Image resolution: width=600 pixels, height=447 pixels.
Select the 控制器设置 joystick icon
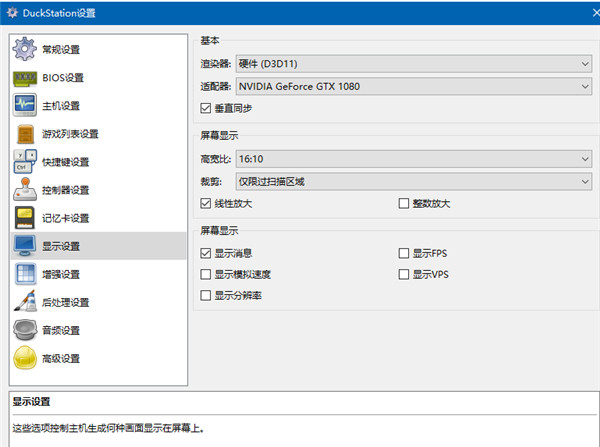coord(26,190)
